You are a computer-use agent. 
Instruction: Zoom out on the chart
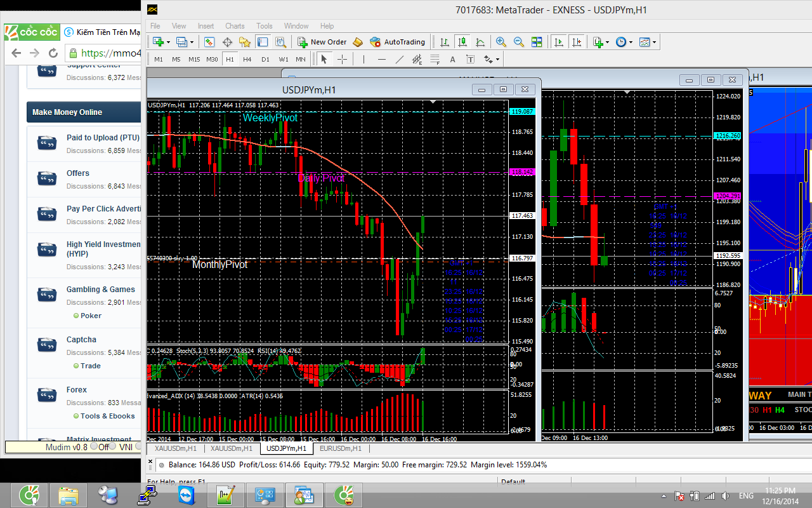(519, 42)
